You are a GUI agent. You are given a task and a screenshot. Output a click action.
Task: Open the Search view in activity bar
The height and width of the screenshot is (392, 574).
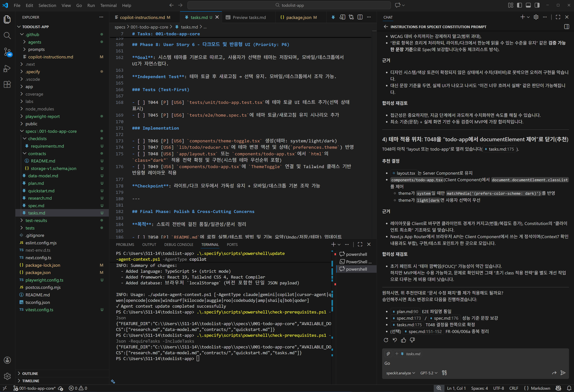pos(7,36)
